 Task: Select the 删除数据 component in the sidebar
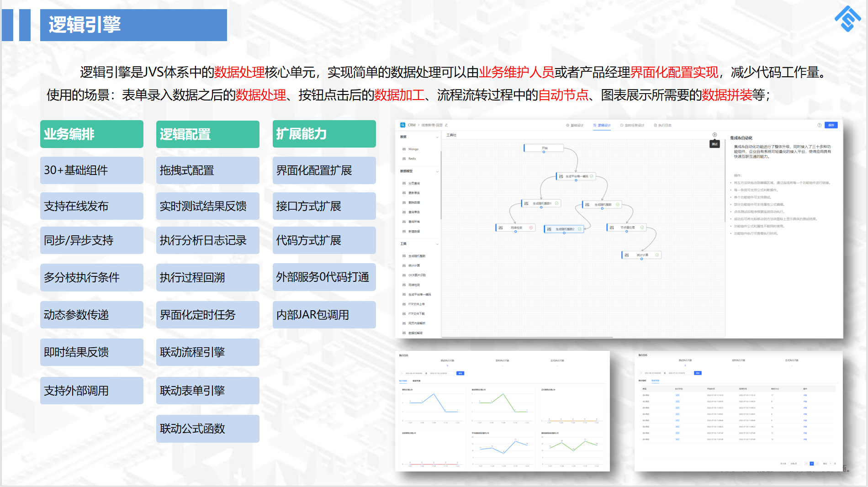[411, 202]
